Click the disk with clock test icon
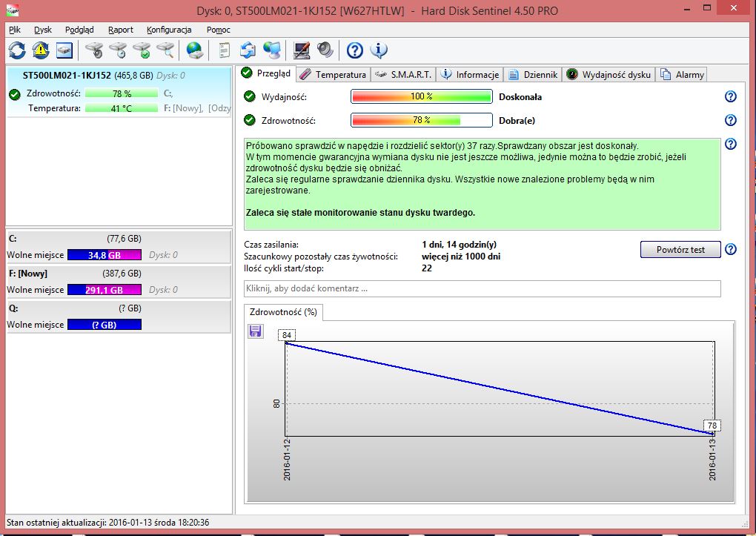Image resolution: width=756 pixels, height=536 pixels. pos(118,50)
